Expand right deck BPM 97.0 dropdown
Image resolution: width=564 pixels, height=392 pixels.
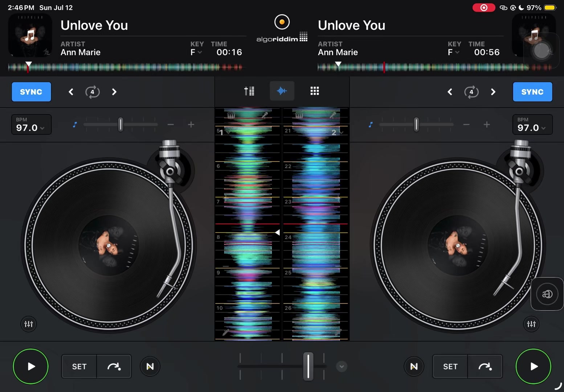click(532, 124)
